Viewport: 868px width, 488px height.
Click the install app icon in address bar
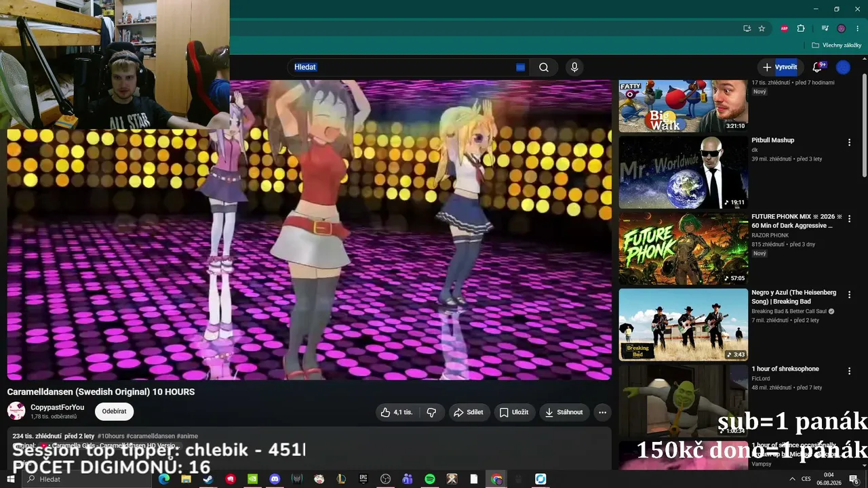click(x=747, y=28)
